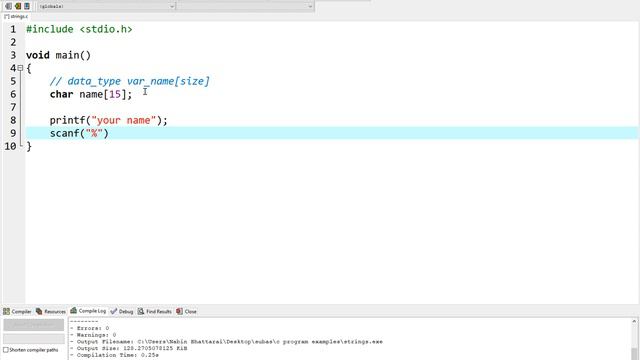Click the Output Filename log line

click(227, 342)
